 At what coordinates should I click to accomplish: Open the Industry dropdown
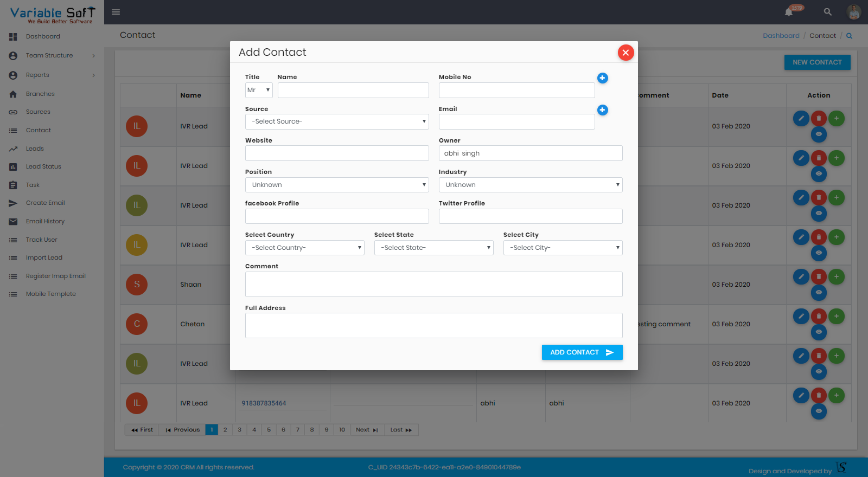coord(530,185)
